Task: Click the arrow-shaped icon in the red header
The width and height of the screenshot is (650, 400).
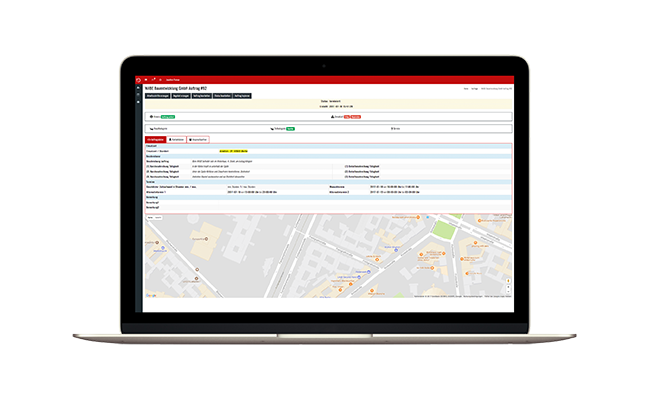Action: pos(153,80)
